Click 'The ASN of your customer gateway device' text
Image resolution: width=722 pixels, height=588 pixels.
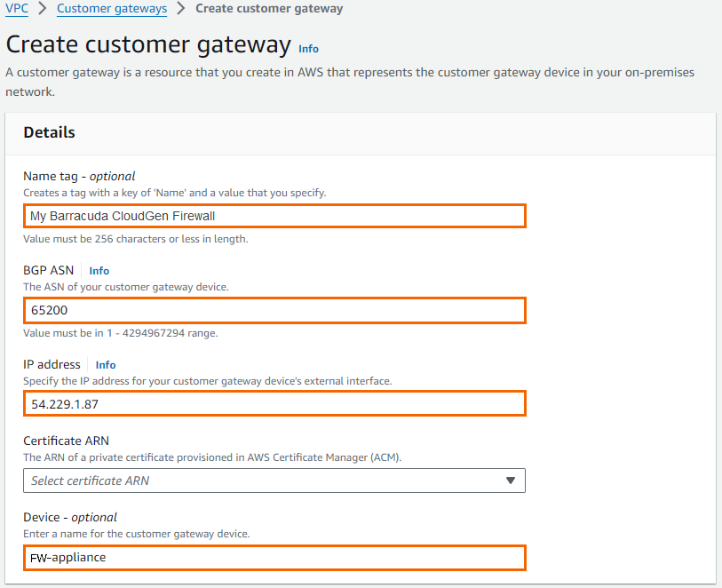click(126, 287)
